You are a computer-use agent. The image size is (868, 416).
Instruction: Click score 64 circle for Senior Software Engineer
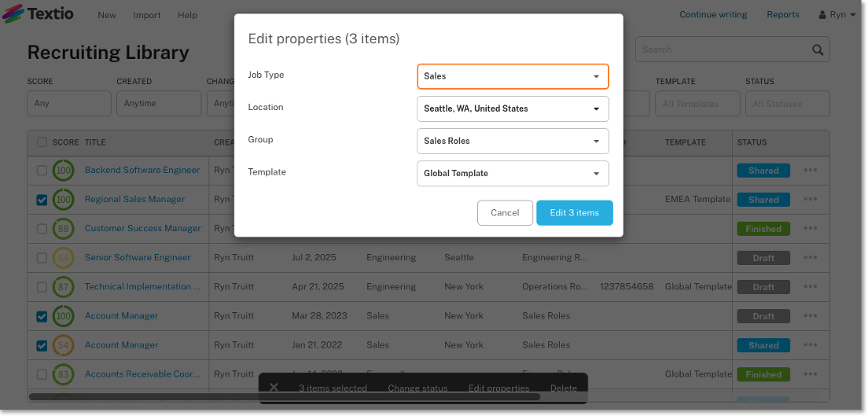[64, 258]
